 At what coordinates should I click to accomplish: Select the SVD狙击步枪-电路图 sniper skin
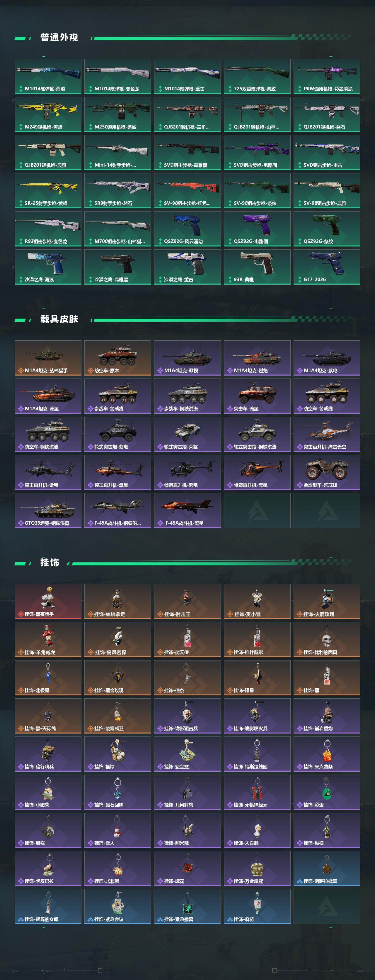(x=257, y=153)
